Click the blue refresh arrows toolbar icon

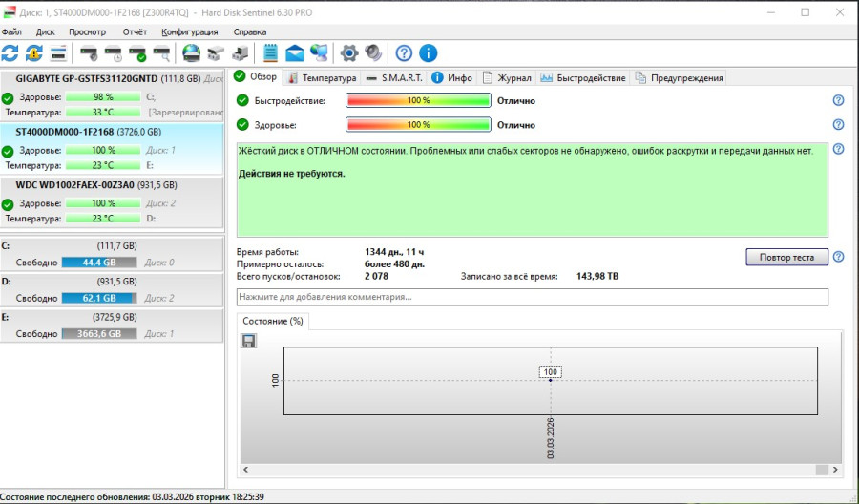[10, 52]
